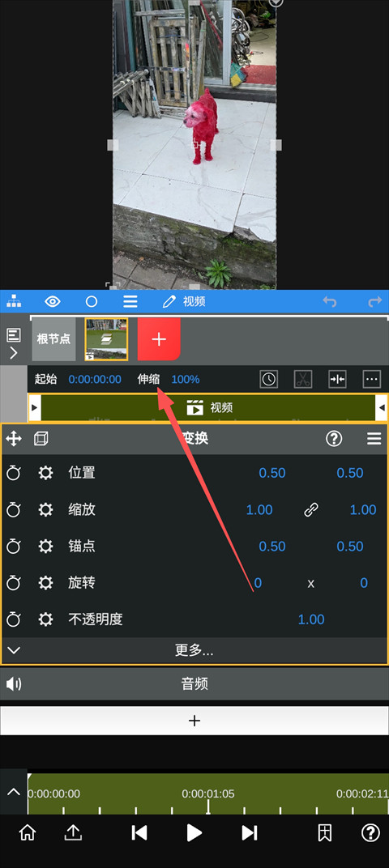Edit the 不透明度 value 1.00

click(x=311, y=619)
